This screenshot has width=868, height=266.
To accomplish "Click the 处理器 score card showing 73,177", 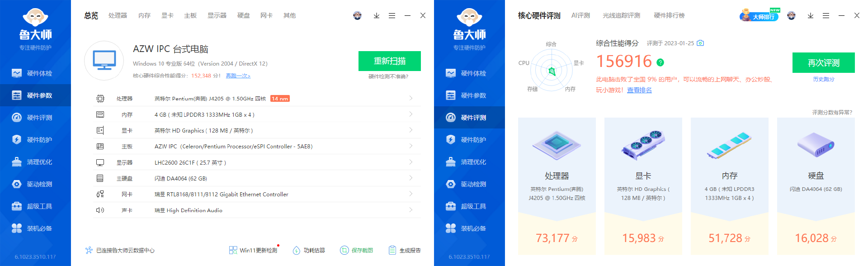I will [x=557, y=186].
